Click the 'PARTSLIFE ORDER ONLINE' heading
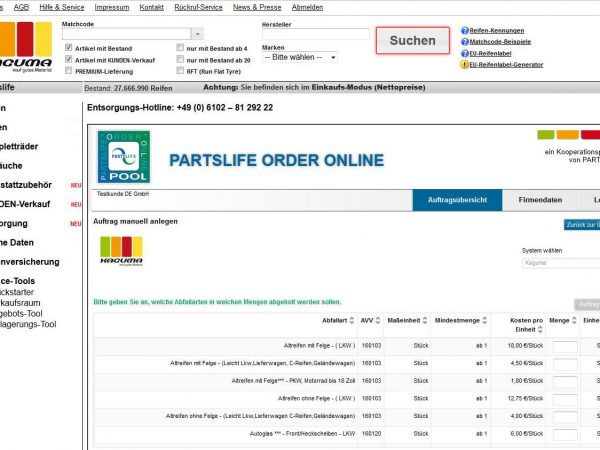The height and width of the screenshot is (450, 600). pyautogui.click(x=277, y=160)
